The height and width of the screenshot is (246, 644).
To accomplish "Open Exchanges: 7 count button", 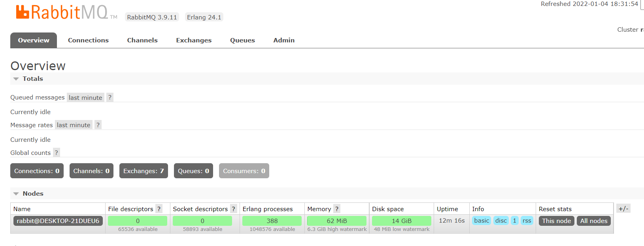I will (144, 171).
